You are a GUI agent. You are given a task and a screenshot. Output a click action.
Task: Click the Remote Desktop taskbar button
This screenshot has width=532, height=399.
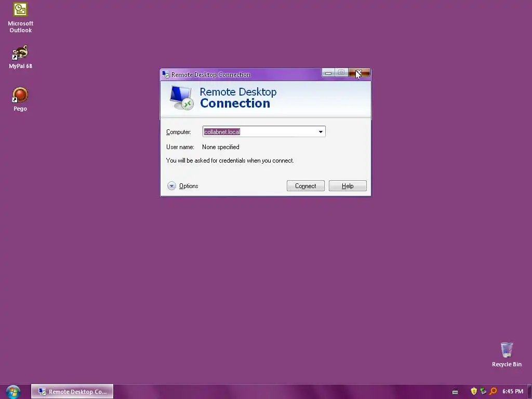(x=72, y=392)
